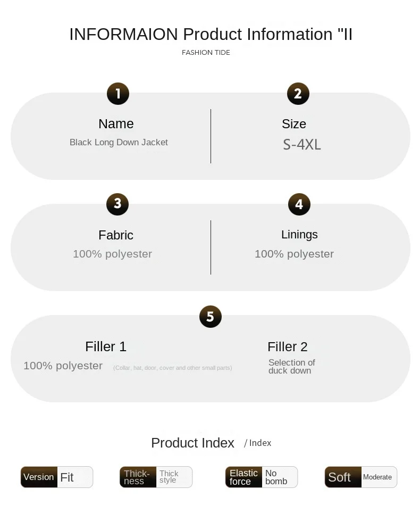Click the Black Long Down Jacket name

point(119,143)
